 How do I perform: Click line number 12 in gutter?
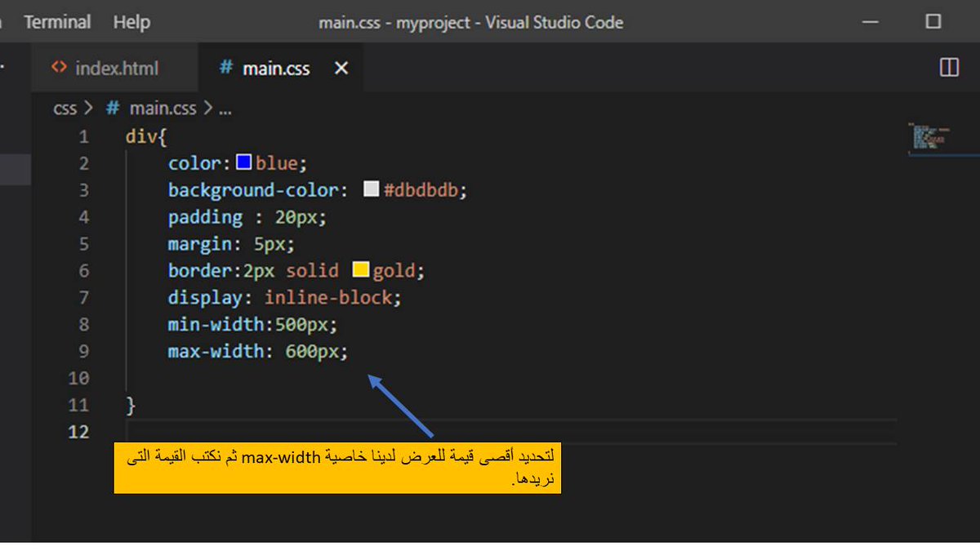(79, 432)
